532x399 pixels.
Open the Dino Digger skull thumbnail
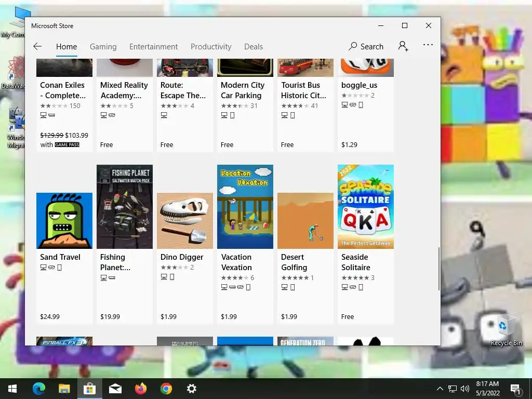pos(185,220)
